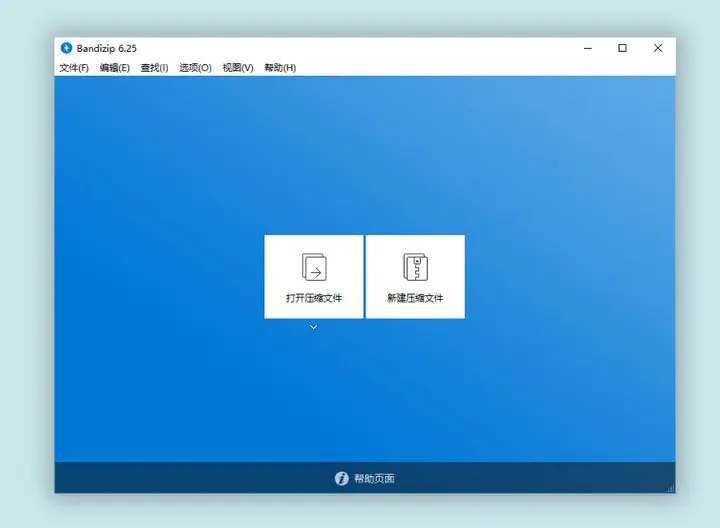The image size is (720, 528).
Task: Expand the chevron below 打开压缩文件
Action: tap(314, 327)
